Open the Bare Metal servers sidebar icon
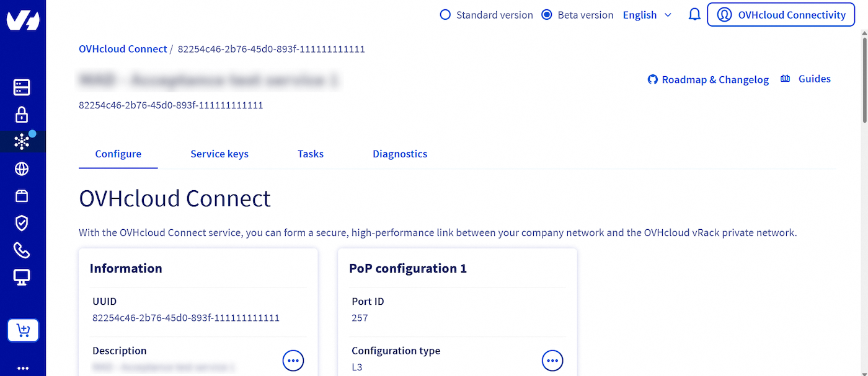868x376 pixels. click(x=22, y=87)
